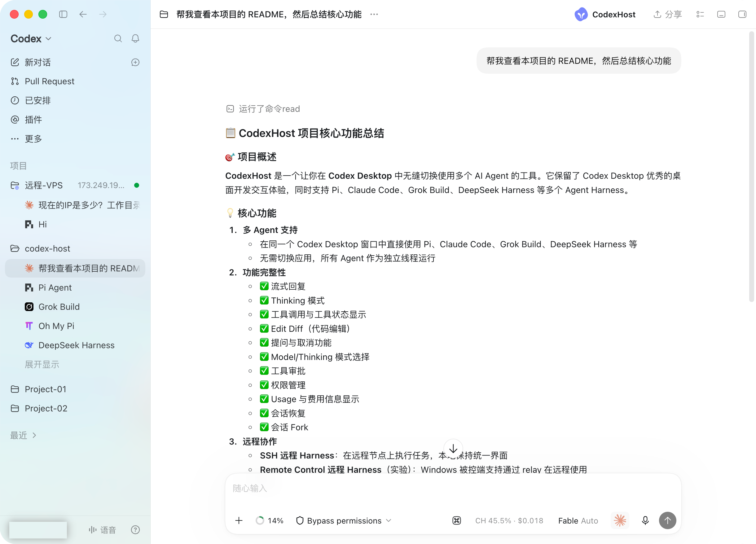Click the CodexHost logo button
Screen dimensions: 756x544
(x=605, y=14)
